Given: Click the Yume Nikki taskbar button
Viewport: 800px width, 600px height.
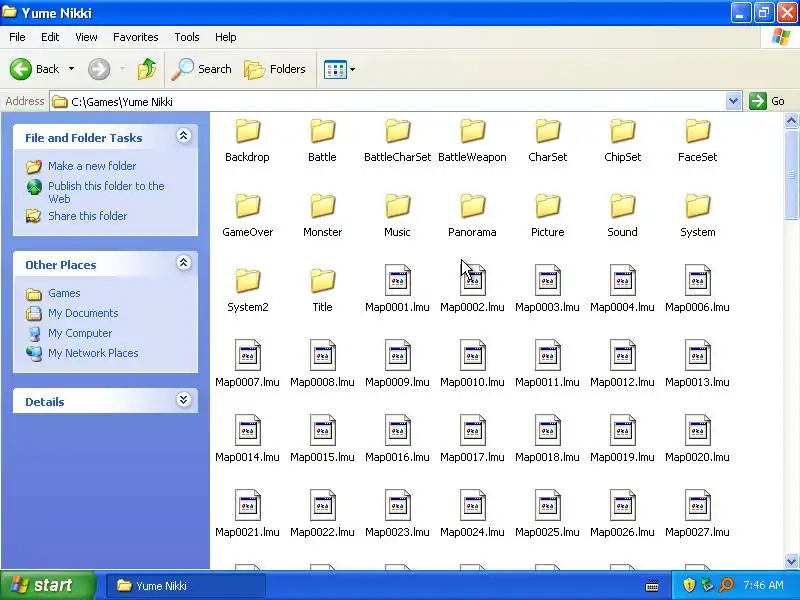Looking at the screenshot, I should [186, 586].
